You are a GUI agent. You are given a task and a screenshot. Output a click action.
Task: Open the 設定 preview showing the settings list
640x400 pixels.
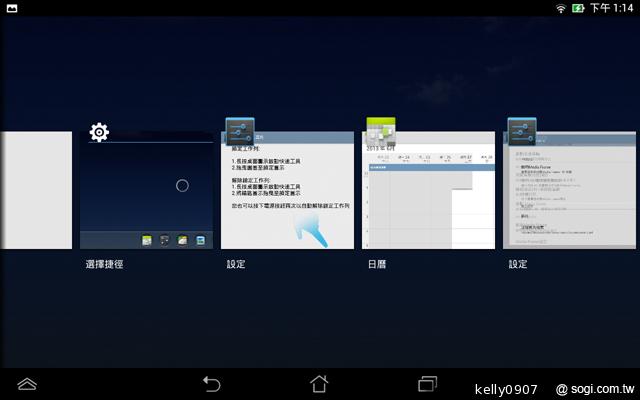pyautogui.click(x=569, y=190)
